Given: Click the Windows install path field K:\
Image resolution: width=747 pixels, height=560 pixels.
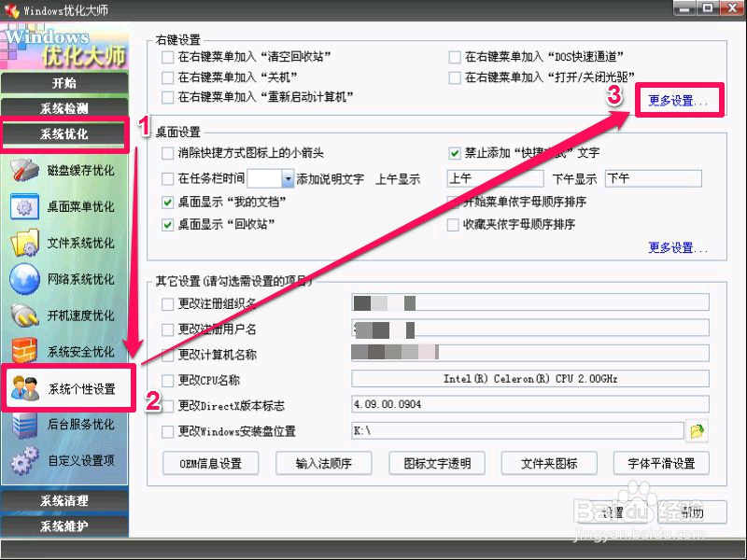Looking at the screenshot, I should (517, 431).
